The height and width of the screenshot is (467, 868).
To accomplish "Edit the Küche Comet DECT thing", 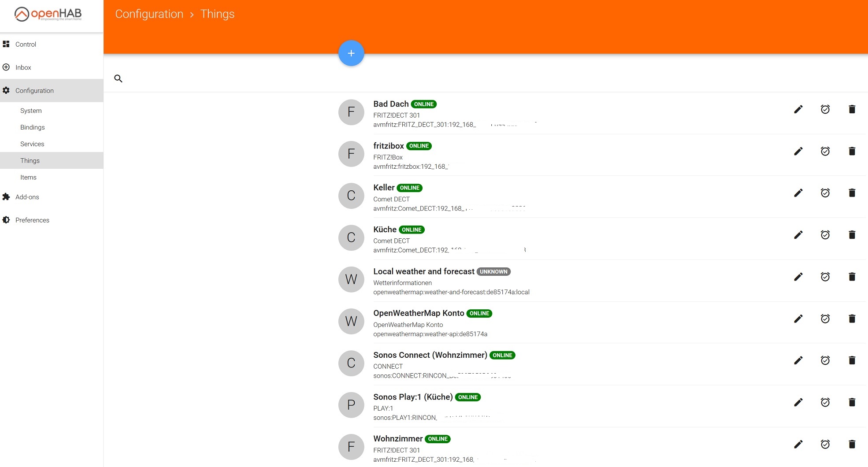I will pyautogui.click(x=798, y=235).
